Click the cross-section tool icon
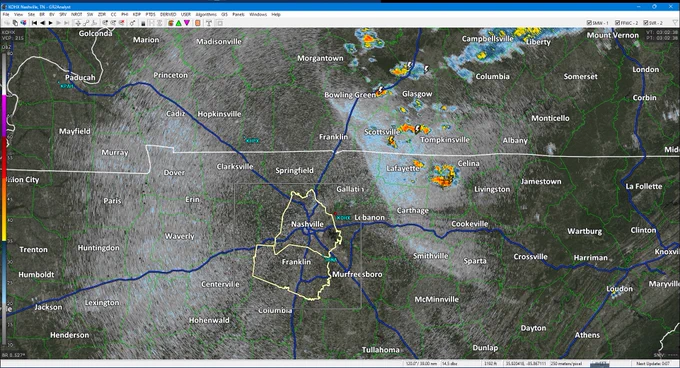Viewport: 680px width, 368px height. click(x=94, y=23)
